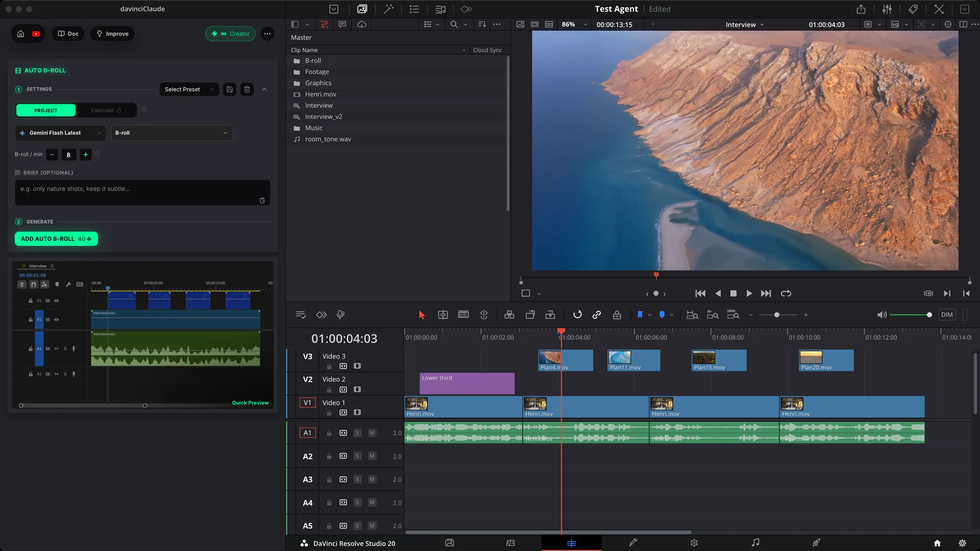Open the Select Preset dropdown

189,89
